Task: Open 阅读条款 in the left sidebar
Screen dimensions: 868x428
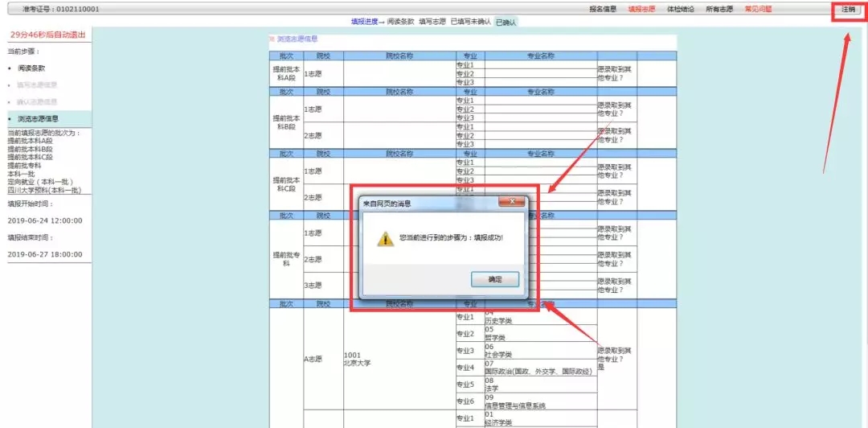Action: point(31,68)
